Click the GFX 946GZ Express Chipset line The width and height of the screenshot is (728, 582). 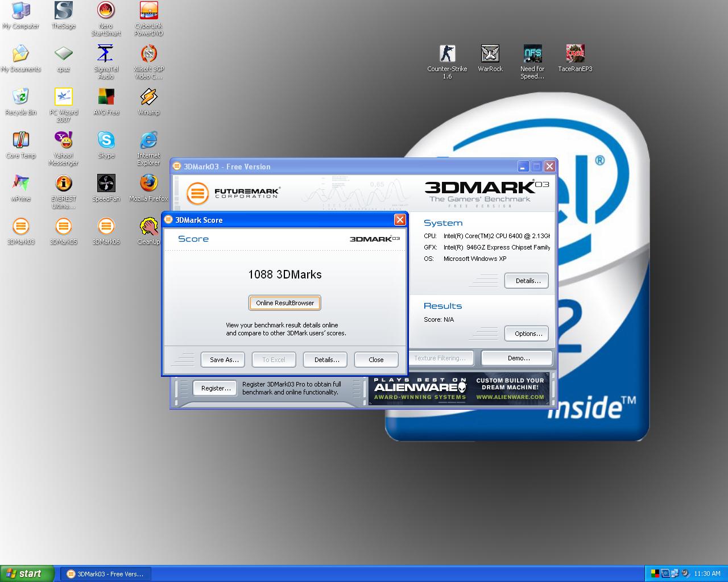pyautogui.click(x=487, y=247)
